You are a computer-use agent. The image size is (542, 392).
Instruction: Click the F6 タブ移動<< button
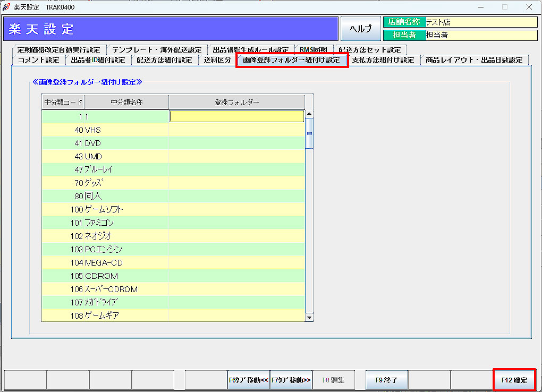pos(248,380)
